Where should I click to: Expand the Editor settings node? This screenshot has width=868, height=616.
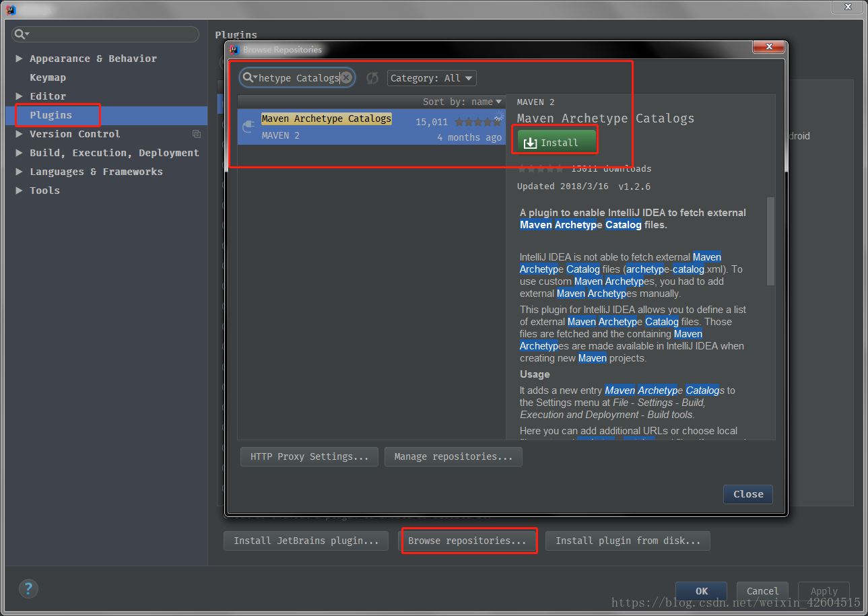pyautogui.click(x=19, y=96)
